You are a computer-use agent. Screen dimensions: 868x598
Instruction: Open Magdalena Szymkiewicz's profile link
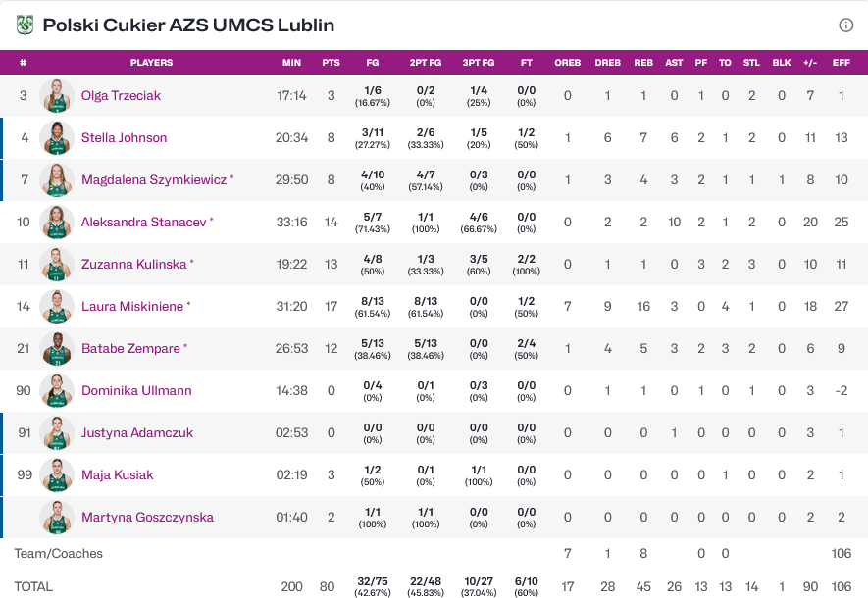click(x=153, y=180)
